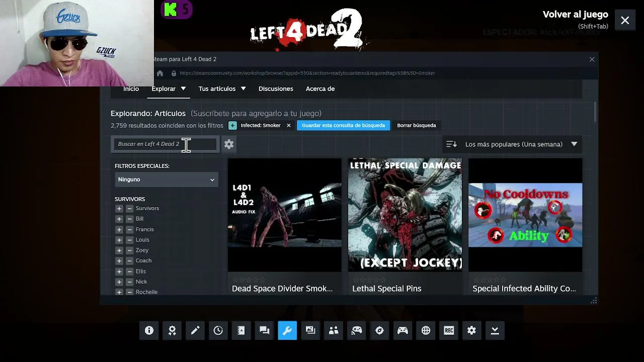Open the remote play controller-with-signal icon

(357, 330)
